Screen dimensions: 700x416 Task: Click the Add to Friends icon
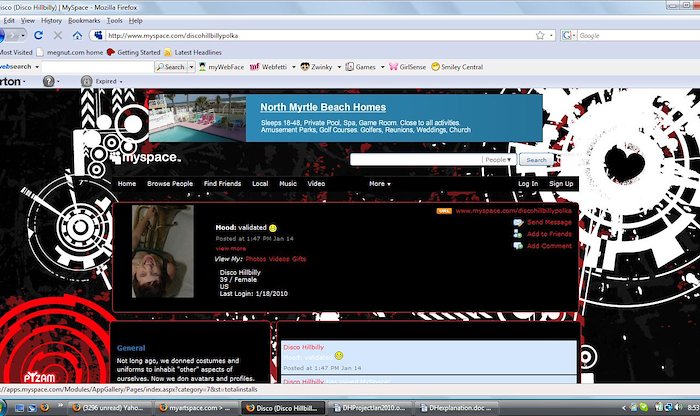[518, 234]
